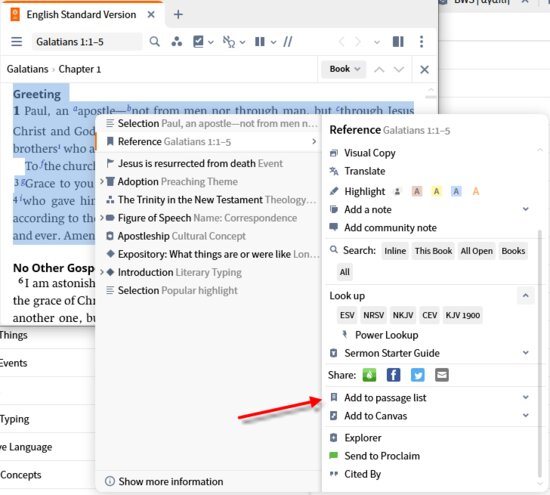
Task: Open dropdown beside the interlinear icon
Action: click(x=242, y=42)
